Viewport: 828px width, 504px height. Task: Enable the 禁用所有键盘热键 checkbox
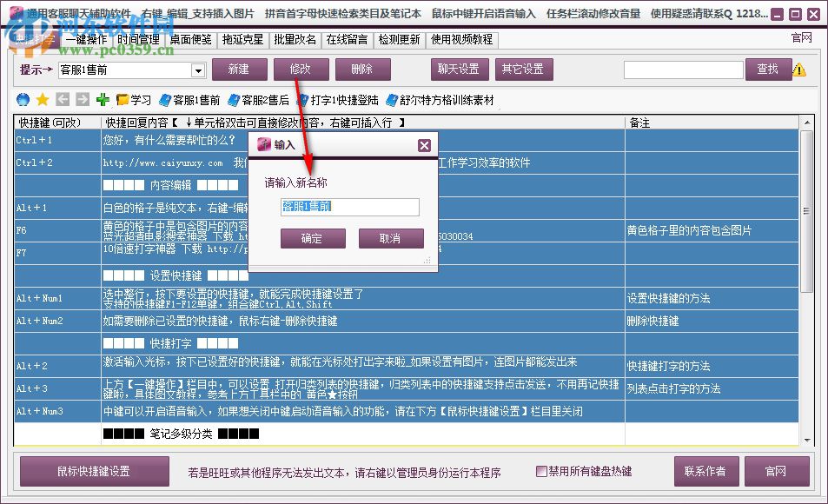coord(541,471)
